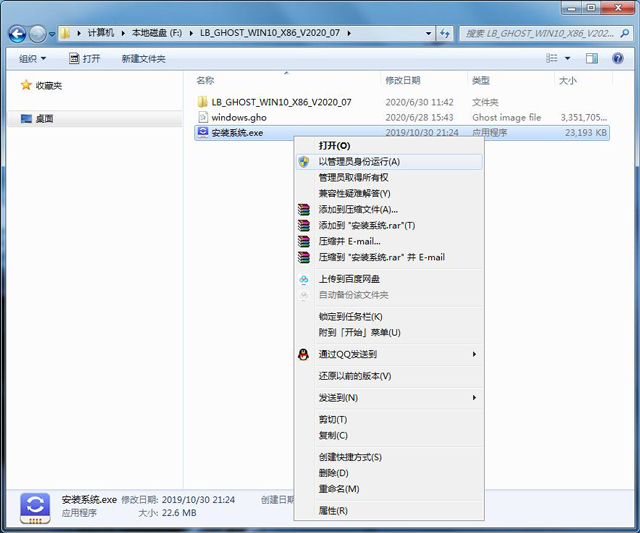This screenshot has width=640, height=533.
Task: Click the windows.gho file icon
Action: (x=203, y=117)
